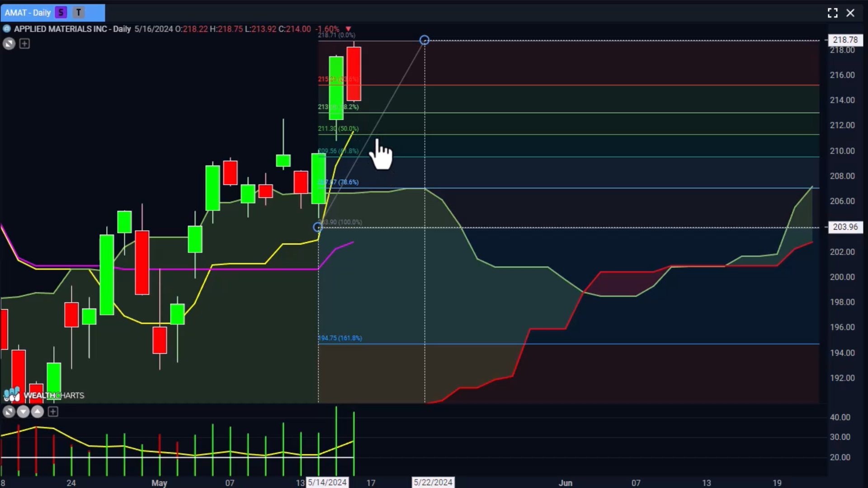Expand the price pane with the diagonal-arrow icon
The image size is (868, 488).
tap(9, 44)
